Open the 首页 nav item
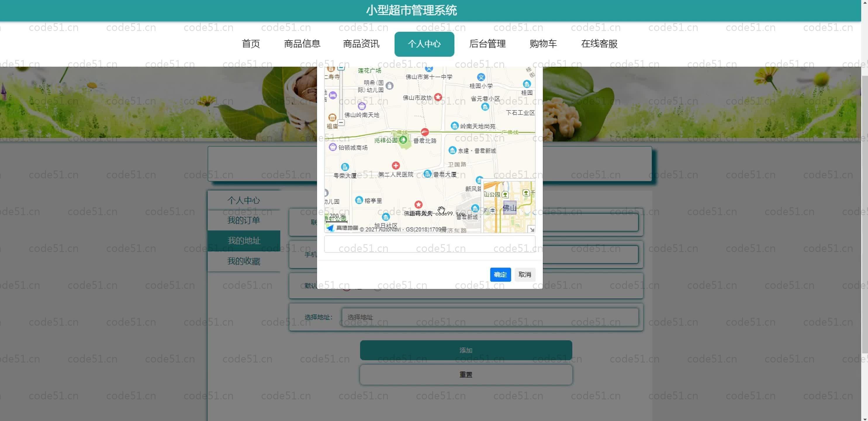The height and width of the screenshot is (421, 868). (x=251, y=44)
